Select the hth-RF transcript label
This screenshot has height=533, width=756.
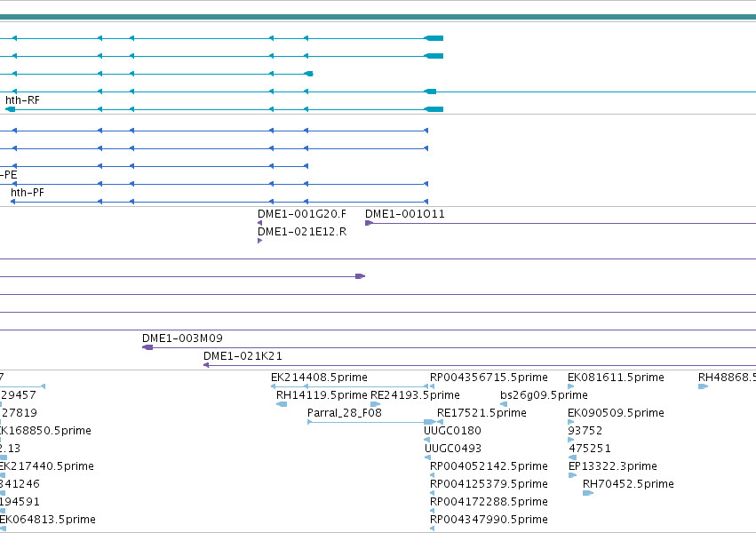(23, 100)
